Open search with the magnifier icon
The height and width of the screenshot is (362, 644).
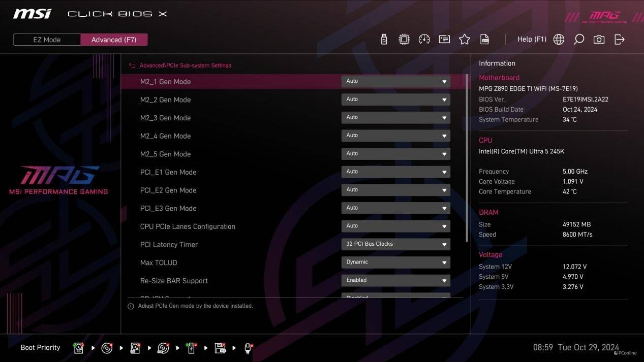(x=579, y=40)
